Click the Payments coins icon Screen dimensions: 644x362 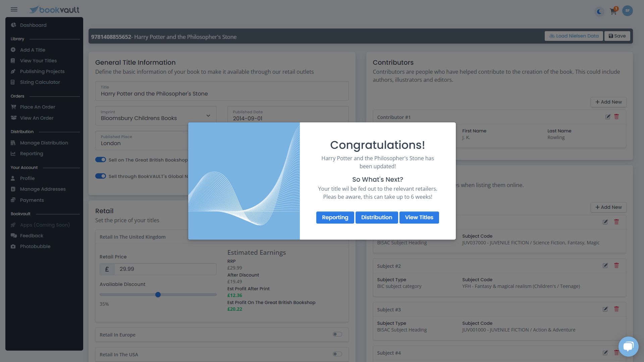pyautogui.click(x=13, y=200)
